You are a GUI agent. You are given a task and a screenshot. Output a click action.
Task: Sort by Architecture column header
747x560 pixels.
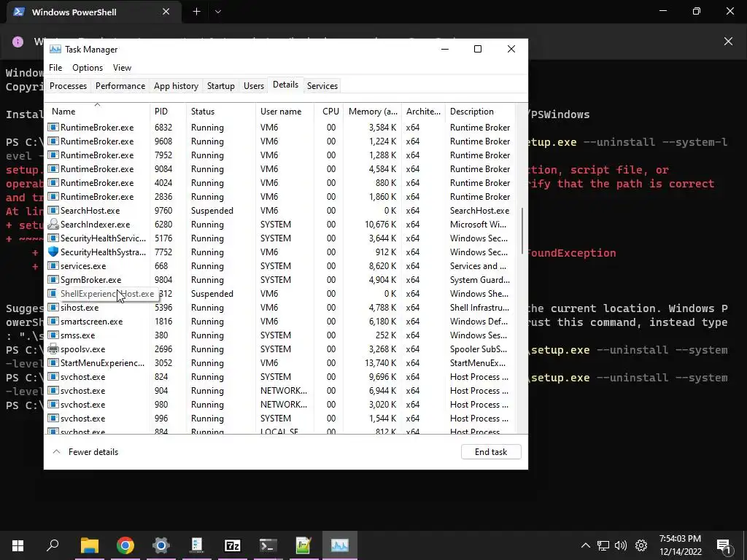[x=423, y=112]
